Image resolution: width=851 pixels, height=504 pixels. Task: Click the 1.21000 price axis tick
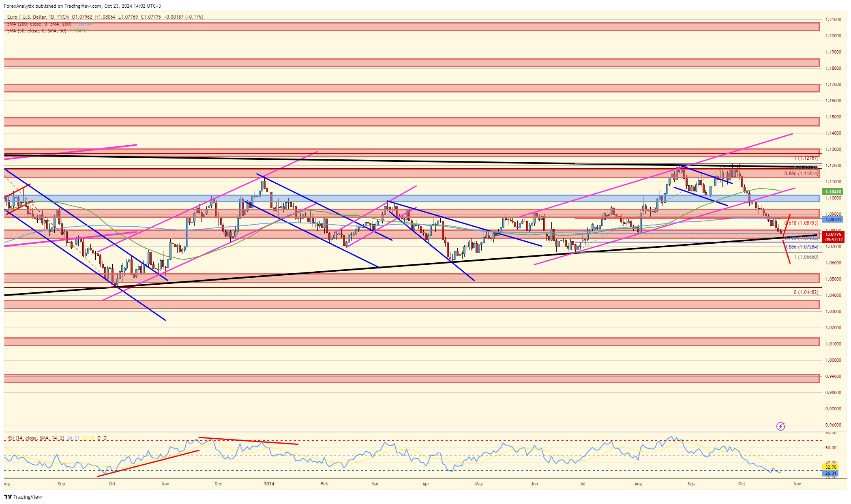pyautogui.click(x=833, y=19)
